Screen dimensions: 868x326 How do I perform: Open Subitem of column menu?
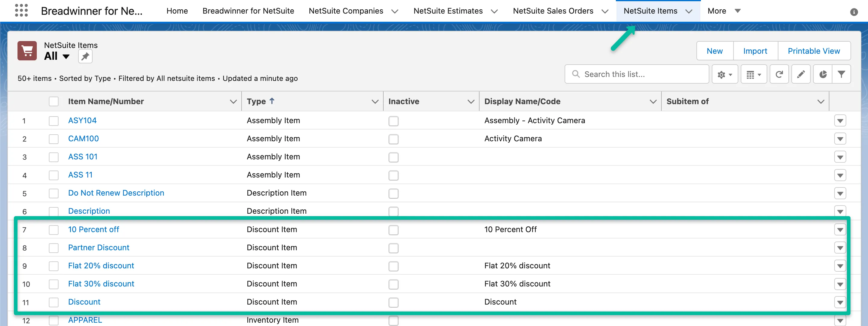[x=821, y=101]
